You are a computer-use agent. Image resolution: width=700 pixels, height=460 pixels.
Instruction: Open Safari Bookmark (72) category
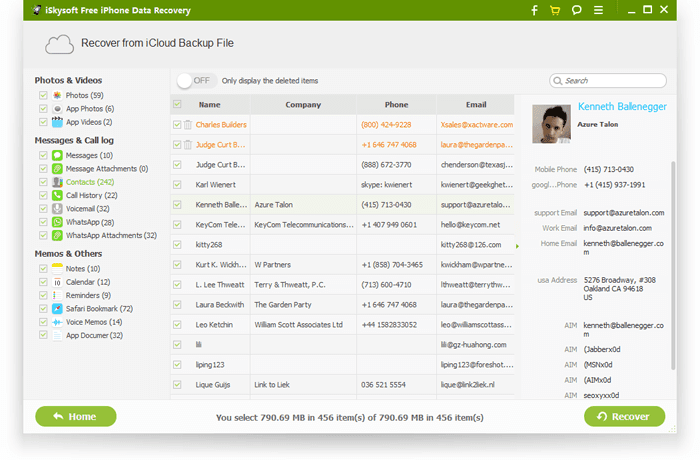99,309
